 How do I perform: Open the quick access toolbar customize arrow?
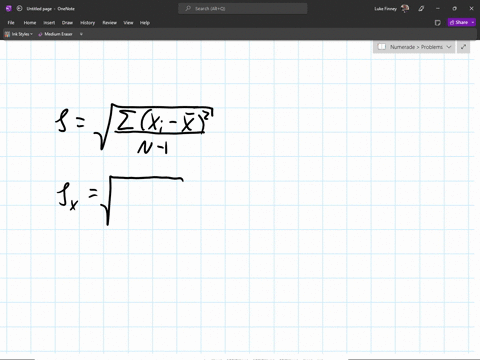coord(81,34)
